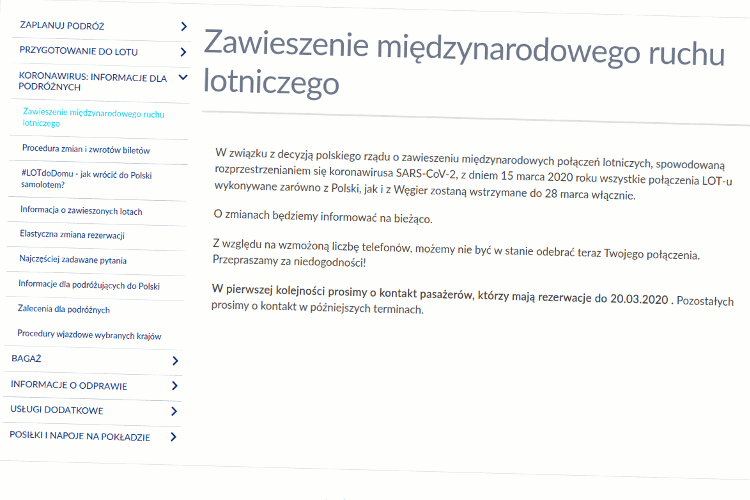Collapse the KORONAWIRUS section chevron
Image resolution: width=750 pixels, height=500 pixels.
pyautogui.click(x=183, y=77)
